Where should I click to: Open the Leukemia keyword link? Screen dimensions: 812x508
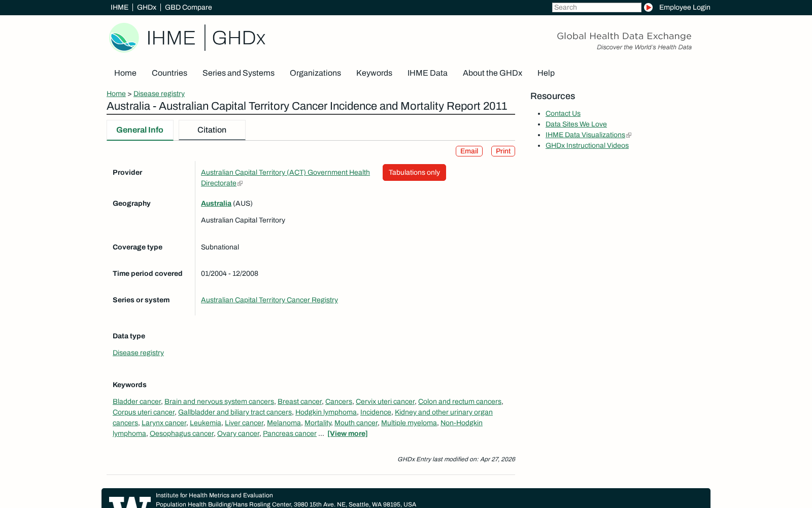206,423
